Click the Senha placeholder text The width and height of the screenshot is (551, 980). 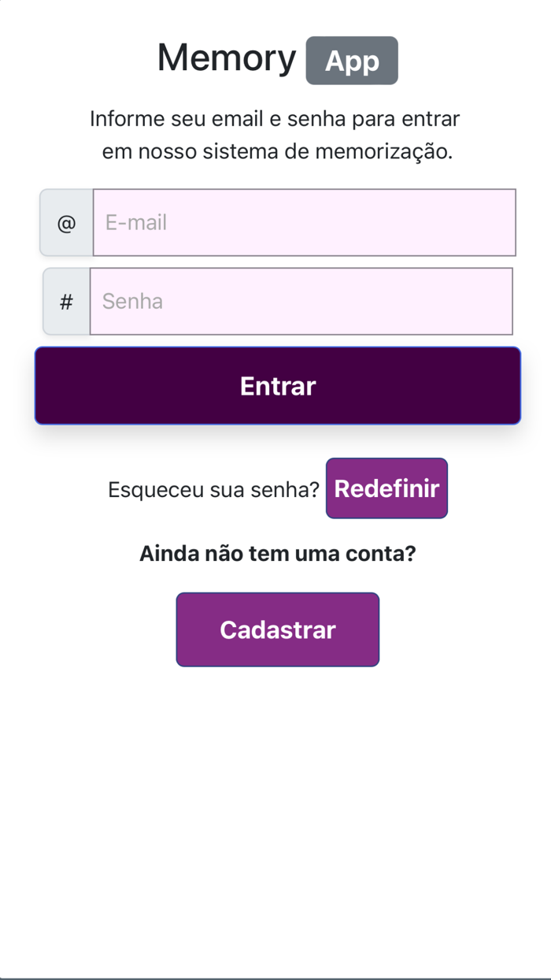coord(131,301)
